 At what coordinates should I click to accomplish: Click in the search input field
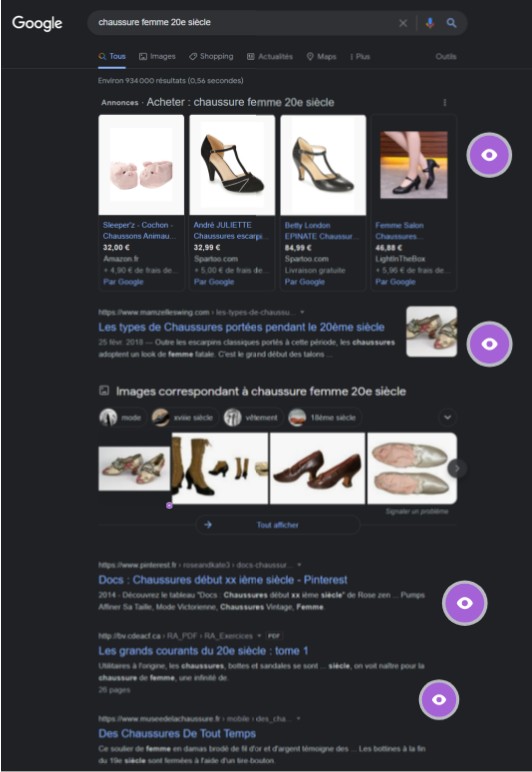pyautogui.click(x=245, y=23)
